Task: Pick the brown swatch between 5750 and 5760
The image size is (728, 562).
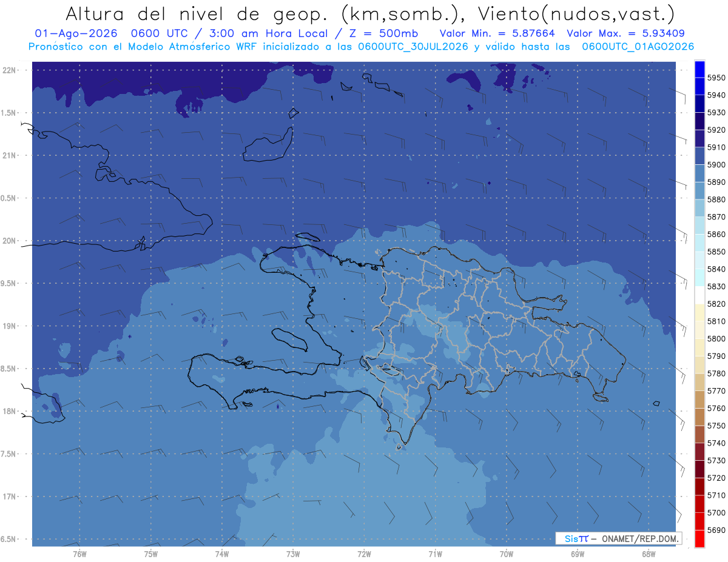Action: coord(699,417)
